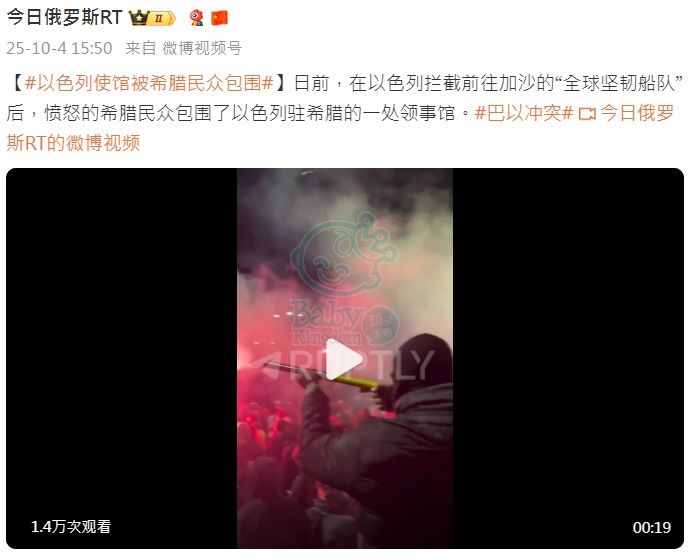Click the Weibo mascot badge icon
Viewport: 690px width, 560px height.
click(x=197, y=18)
